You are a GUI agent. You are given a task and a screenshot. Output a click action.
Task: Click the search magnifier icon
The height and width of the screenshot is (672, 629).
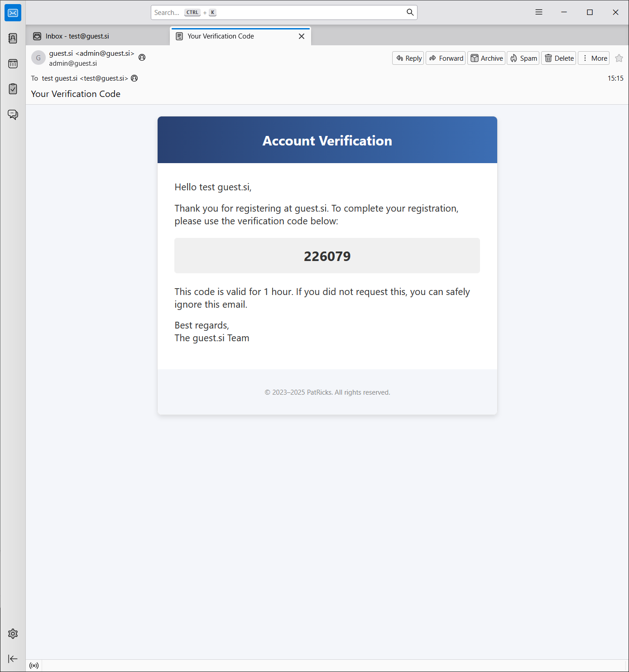[x=410, y=12]
